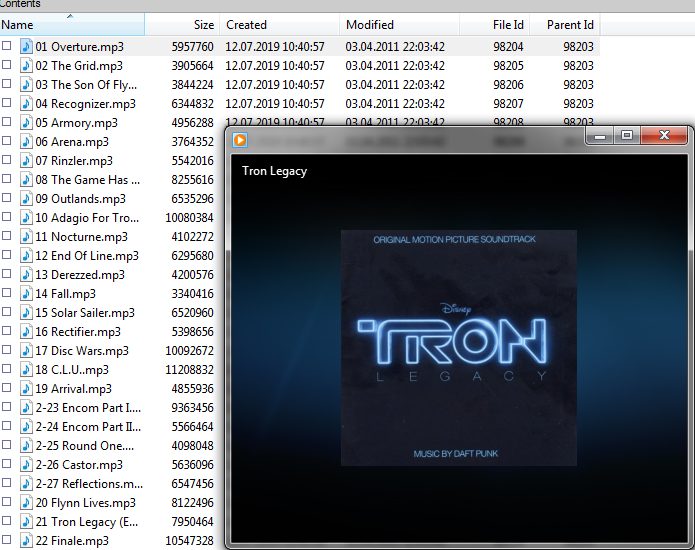Click the Tron Legacy title in player

[x=274, y=171]
